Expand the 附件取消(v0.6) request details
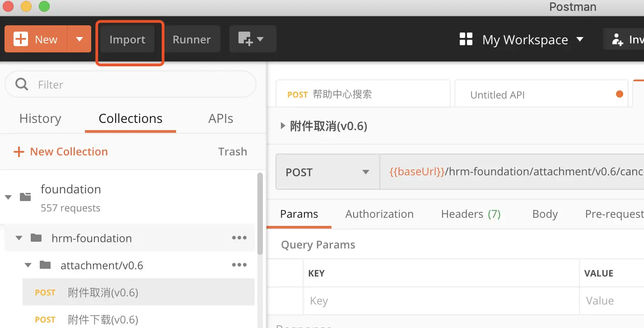This screenshot has height=328, width=644. point(283,126)
